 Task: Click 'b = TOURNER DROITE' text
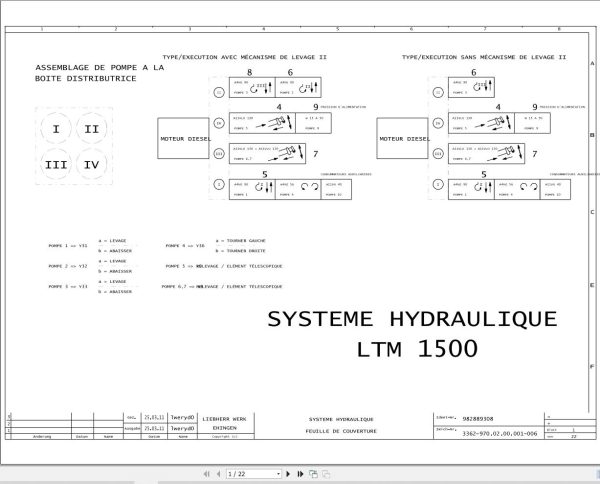pos(240,251)
